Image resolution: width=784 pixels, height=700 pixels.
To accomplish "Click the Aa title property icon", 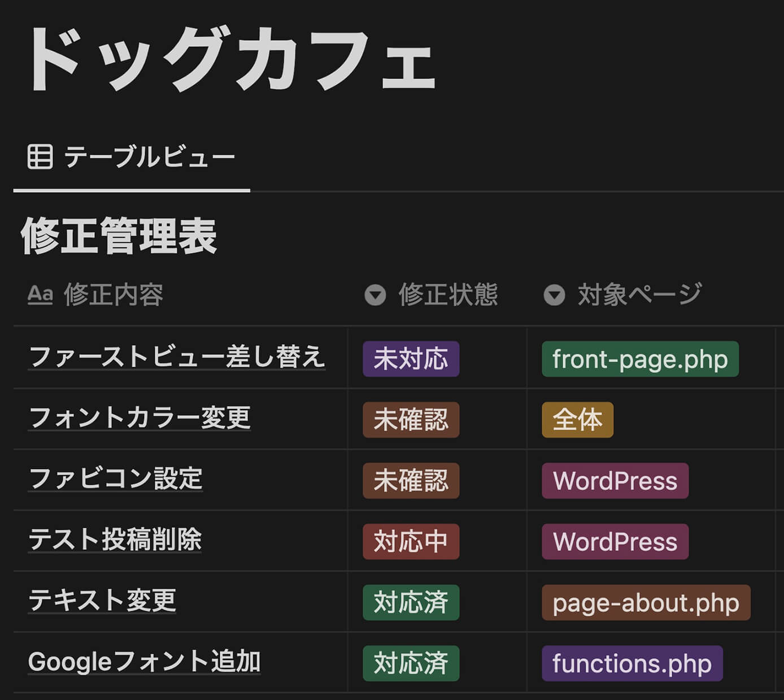I will [x=40, y=294].
